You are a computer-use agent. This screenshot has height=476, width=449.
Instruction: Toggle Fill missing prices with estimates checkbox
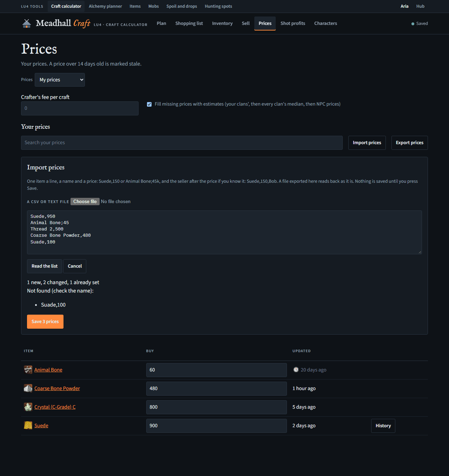pos(149,104)
